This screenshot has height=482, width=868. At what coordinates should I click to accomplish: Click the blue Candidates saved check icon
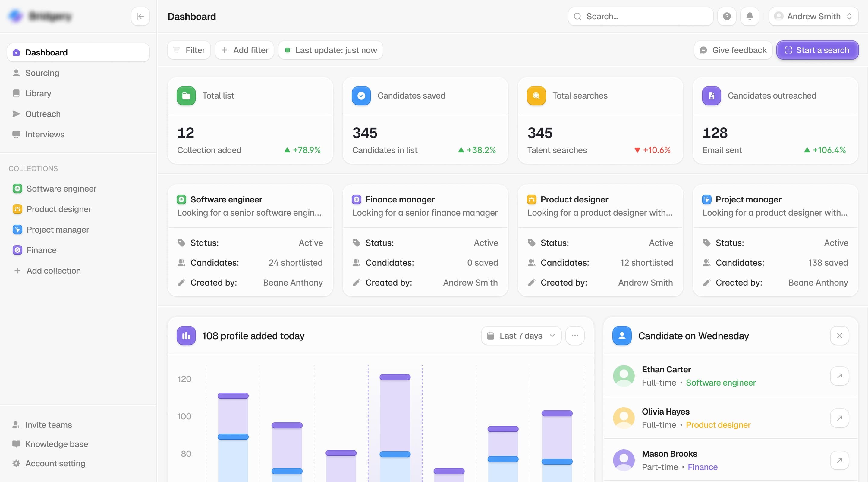[361, 96]
